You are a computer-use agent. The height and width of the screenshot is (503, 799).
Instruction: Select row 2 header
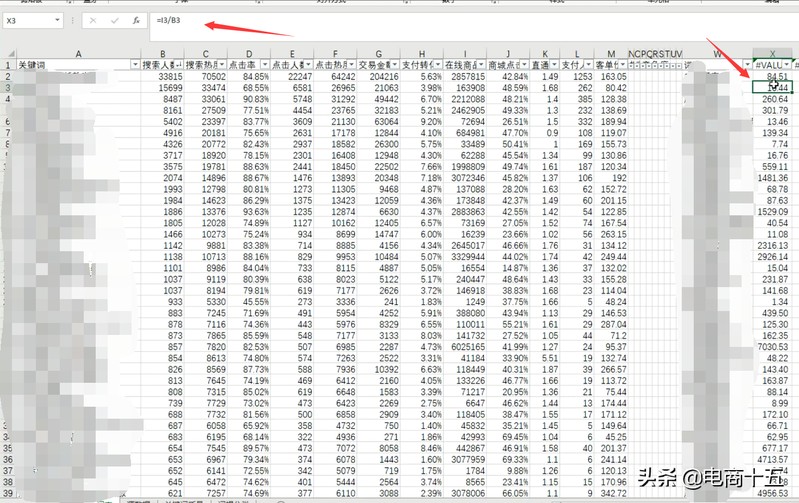[x=8, y=76]
